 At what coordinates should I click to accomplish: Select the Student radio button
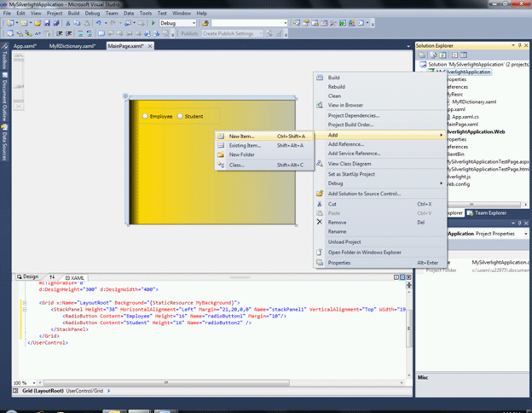pos(180,116)
